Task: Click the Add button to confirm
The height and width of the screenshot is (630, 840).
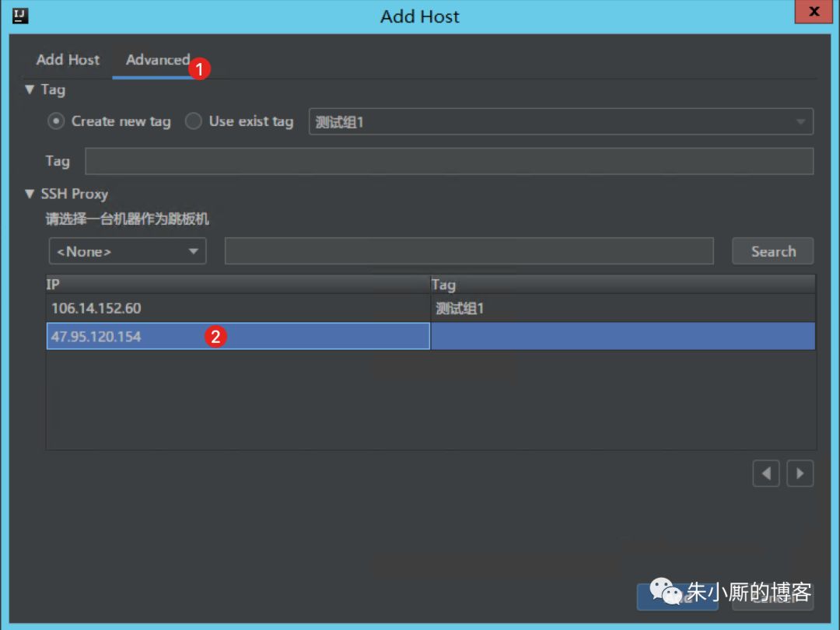Action: click(x=677, y=597)
